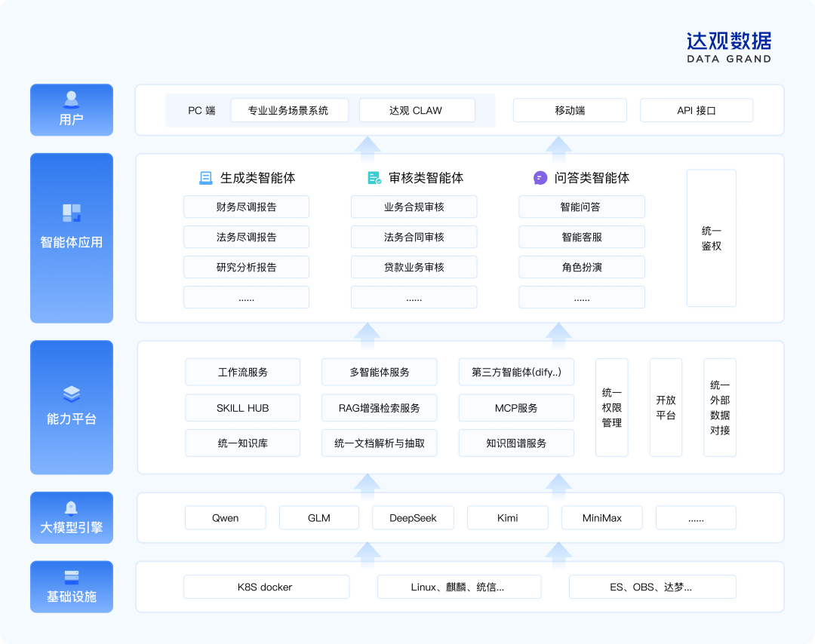This screenshot has height=644, width=815.
Task: Select RAG增强检索服务 box
Action: coord(380,408)
